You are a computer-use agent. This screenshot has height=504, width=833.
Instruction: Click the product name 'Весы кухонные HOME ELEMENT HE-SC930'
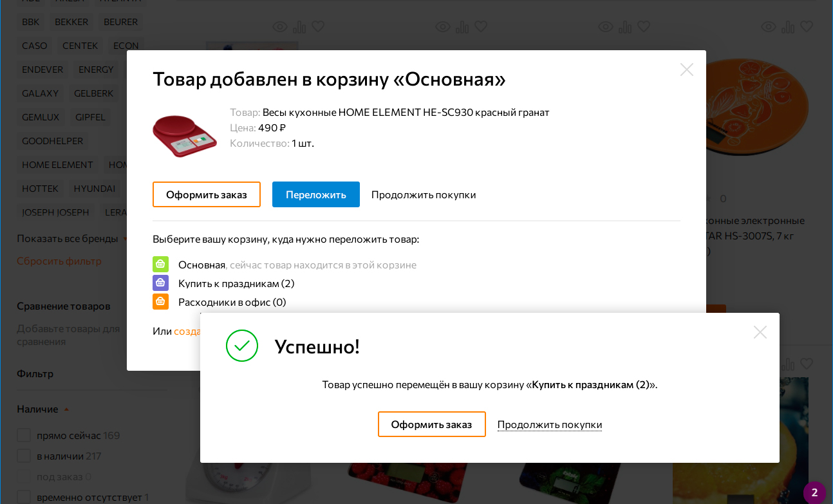pos(406,113)
